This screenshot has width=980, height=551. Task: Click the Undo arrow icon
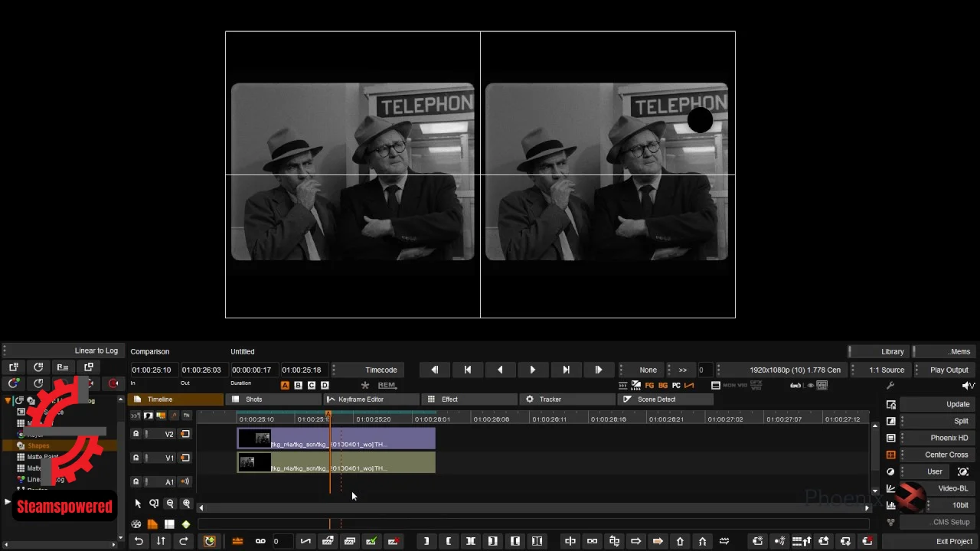click(139, 541)
